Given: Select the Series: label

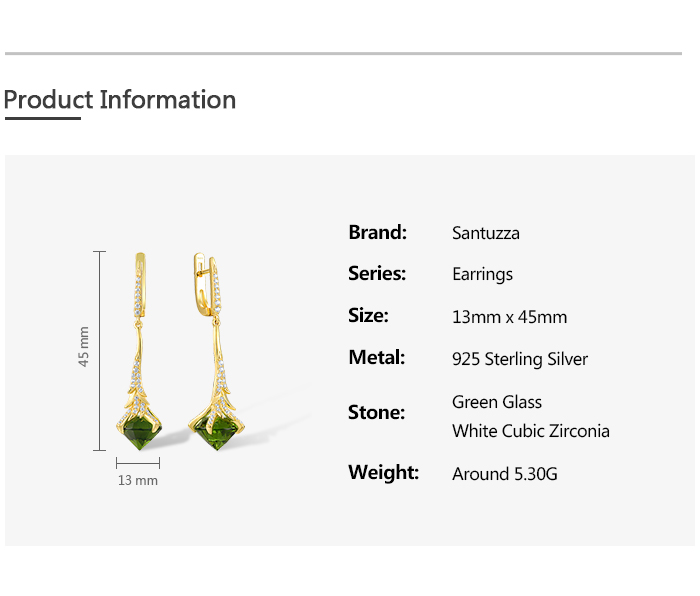Looking at the screenshot, I should click(x=377, y=274).
